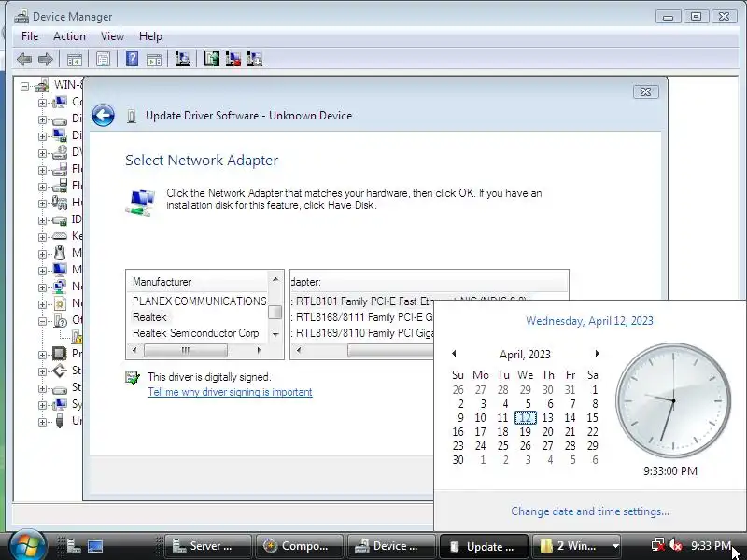747x560 pixels.
Task: Click the muted volume tray icon
Action: [x=675, y=545]
